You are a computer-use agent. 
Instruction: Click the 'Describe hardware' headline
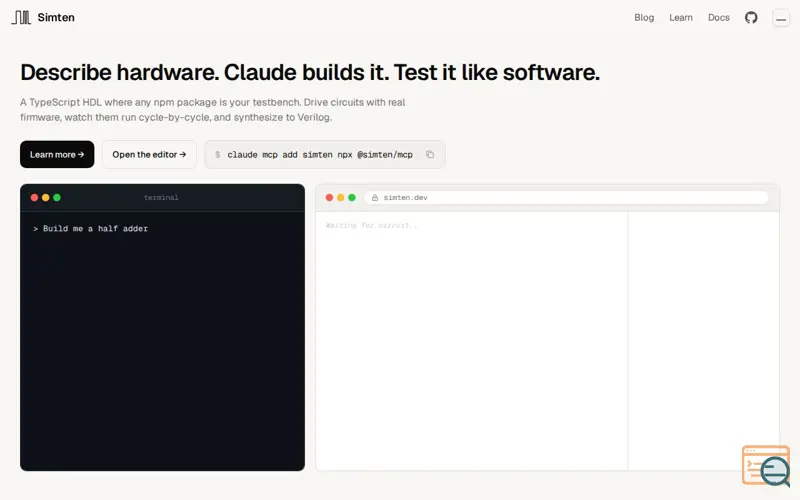310,72
